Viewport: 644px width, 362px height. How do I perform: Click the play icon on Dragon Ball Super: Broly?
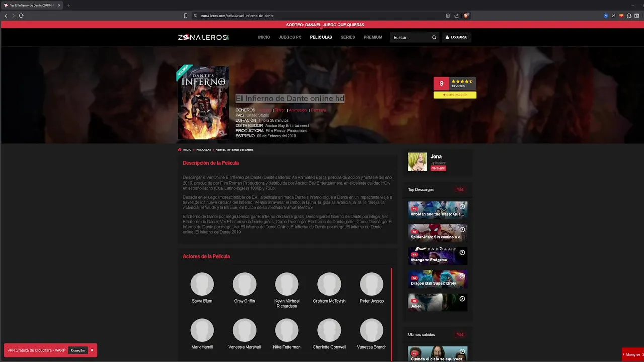coord(462,276)
